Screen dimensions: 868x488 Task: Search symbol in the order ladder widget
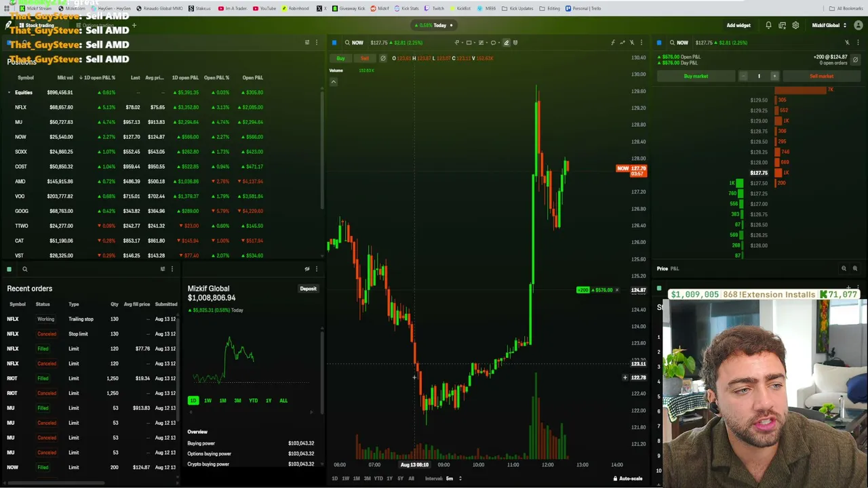click(x=679, y=43)
